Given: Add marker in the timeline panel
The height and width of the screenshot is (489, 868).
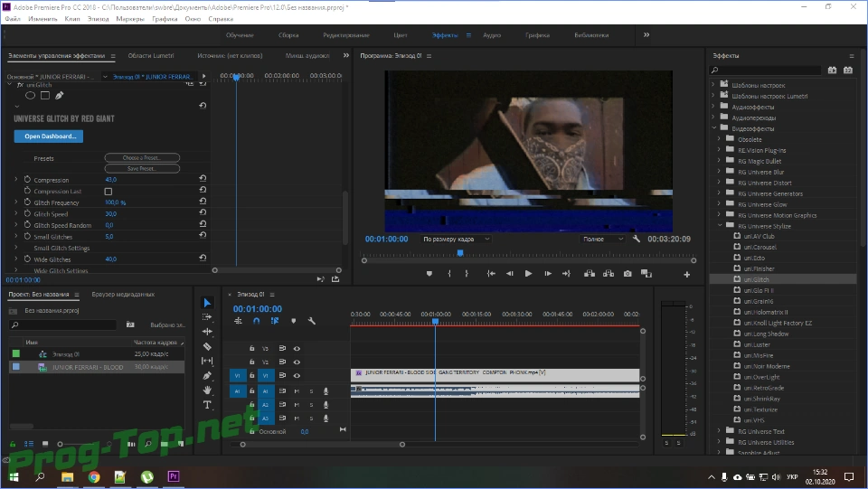Looking at the screenshot, I should coord(293,321).
